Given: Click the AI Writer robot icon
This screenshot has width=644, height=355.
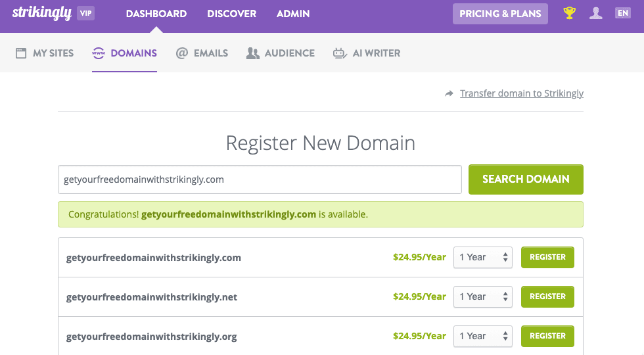Looking at the screenshot, I should point(340,53).
